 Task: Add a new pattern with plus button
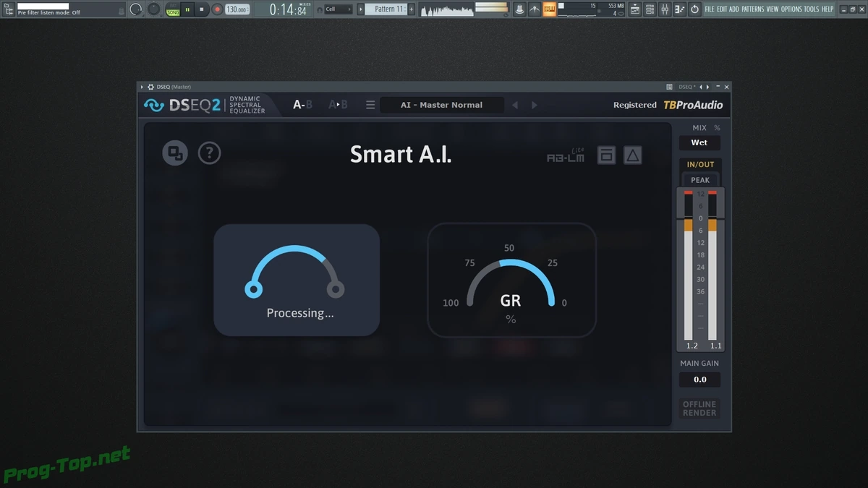[412, 9]
